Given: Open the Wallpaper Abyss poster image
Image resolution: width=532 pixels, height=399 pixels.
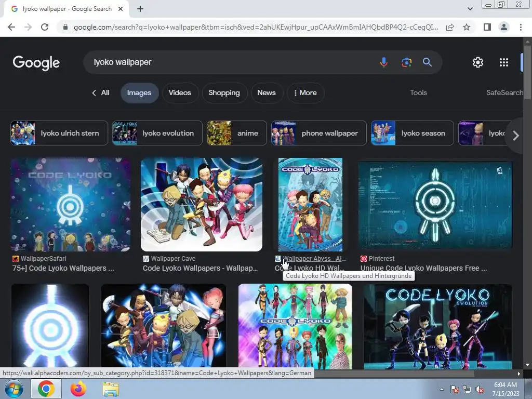Looking at the screenshot, I should [310, 205].
